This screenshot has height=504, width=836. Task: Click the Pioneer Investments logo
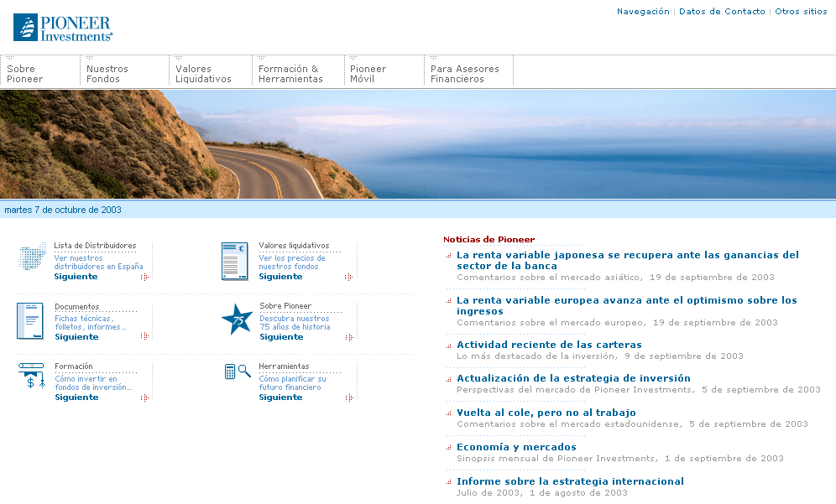[63, 27]
